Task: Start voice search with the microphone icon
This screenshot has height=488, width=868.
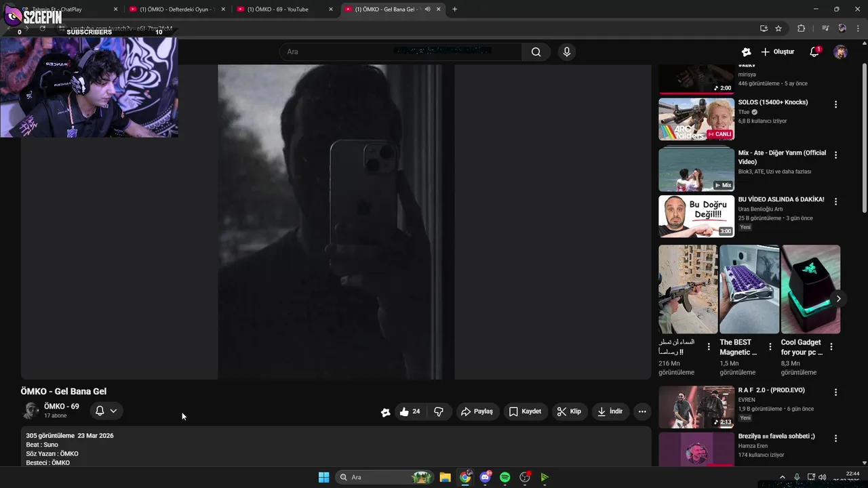Action: coord(567,52)
